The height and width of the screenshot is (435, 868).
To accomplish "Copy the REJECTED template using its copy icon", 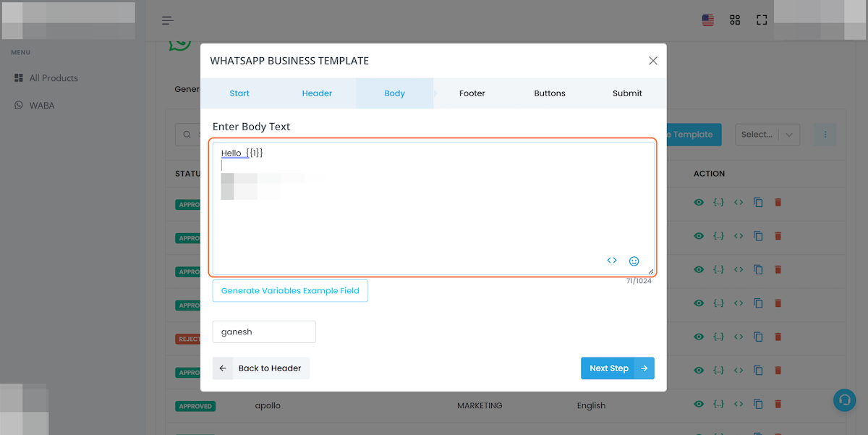I will [758, 337].
